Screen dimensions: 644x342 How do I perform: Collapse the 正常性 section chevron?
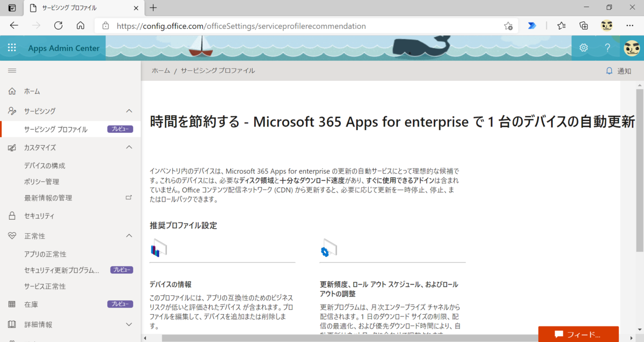click(129, 236)
